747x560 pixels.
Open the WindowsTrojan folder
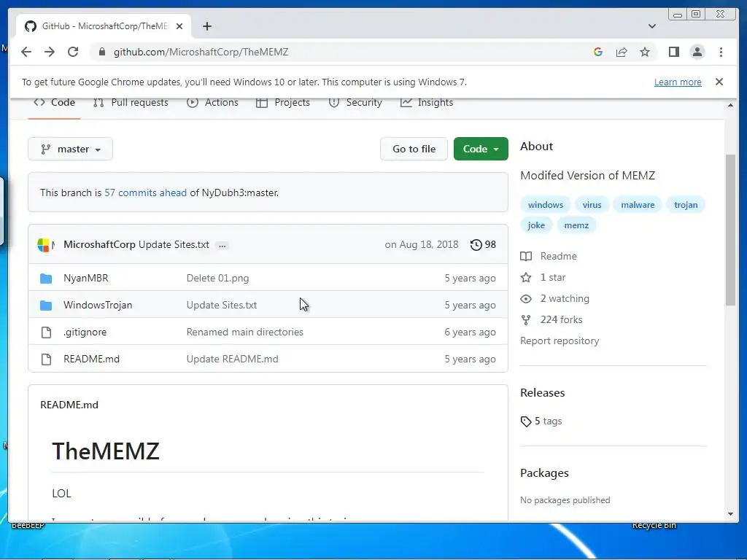point(98,306)
